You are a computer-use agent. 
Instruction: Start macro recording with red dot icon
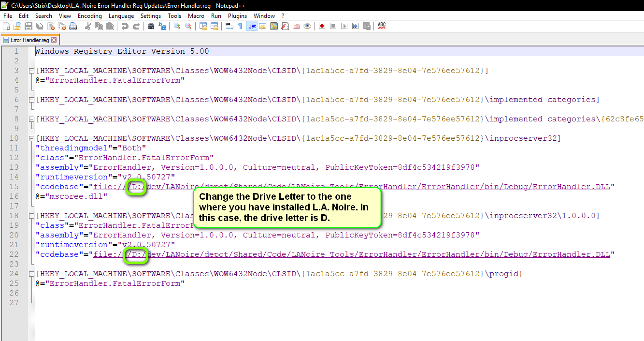pos(322,26)
